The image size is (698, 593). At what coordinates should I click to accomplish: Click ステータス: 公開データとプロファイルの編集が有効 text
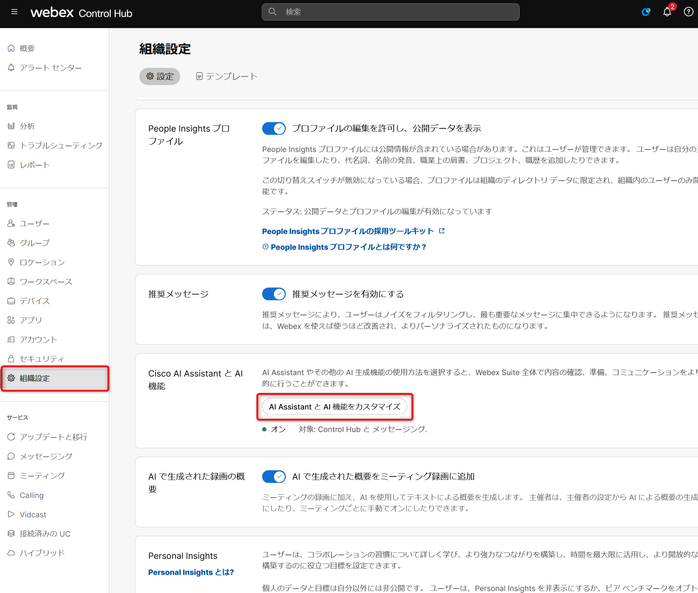pyautogui.click(x=377, y=211)
